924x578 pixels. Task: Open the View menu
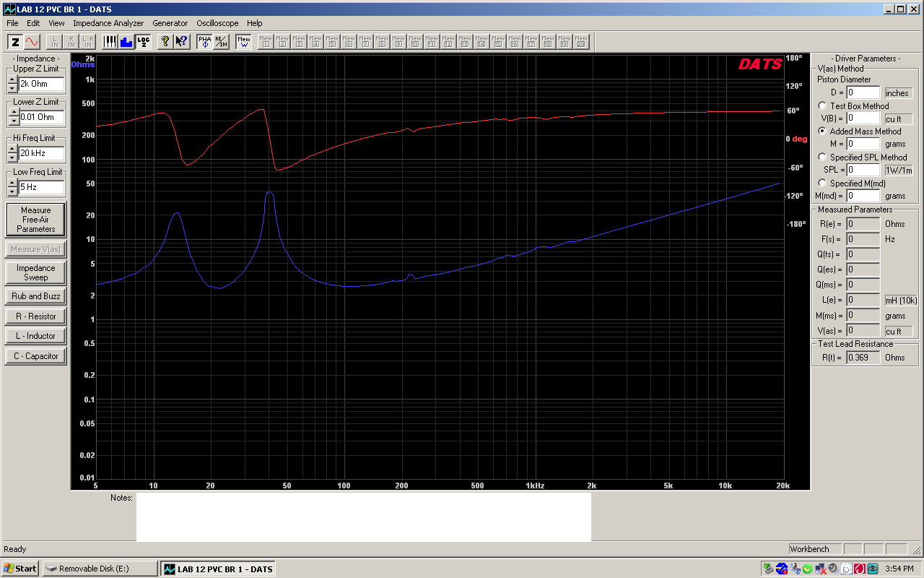point(56,23)
